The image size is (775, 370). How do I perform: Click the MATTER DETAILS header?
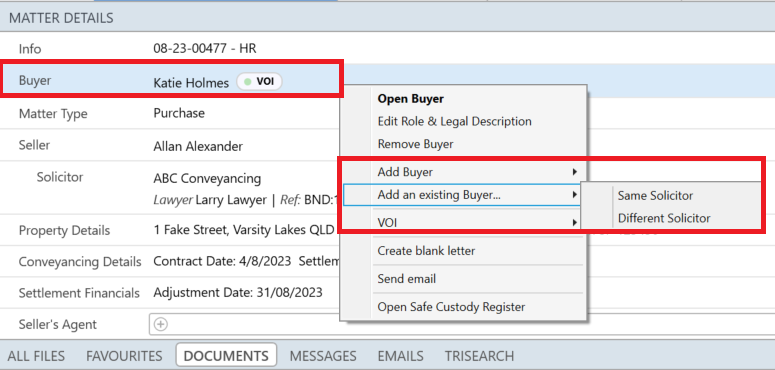[61, 18]
